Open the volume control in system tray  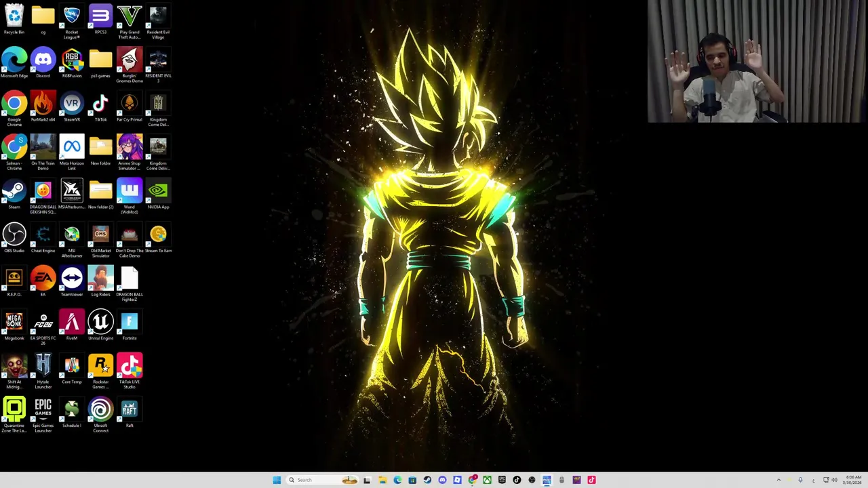point(834,480)
